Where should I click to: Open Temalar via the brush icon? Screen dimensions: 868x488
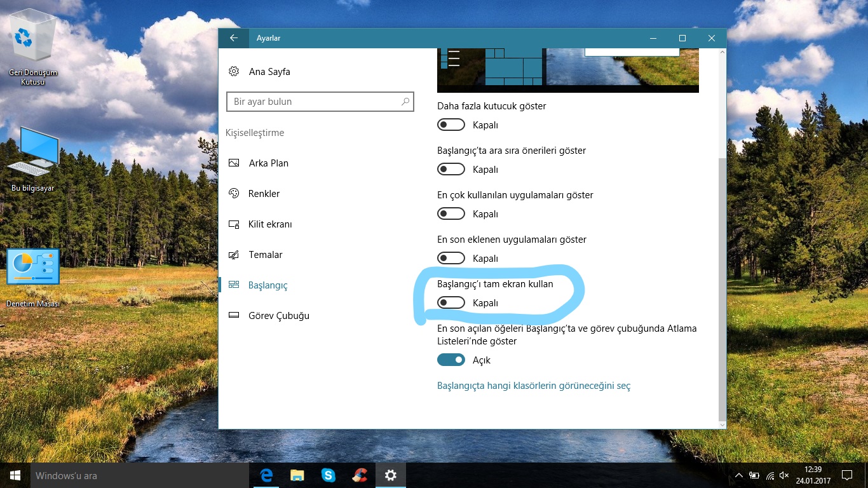tap(234, 255)
